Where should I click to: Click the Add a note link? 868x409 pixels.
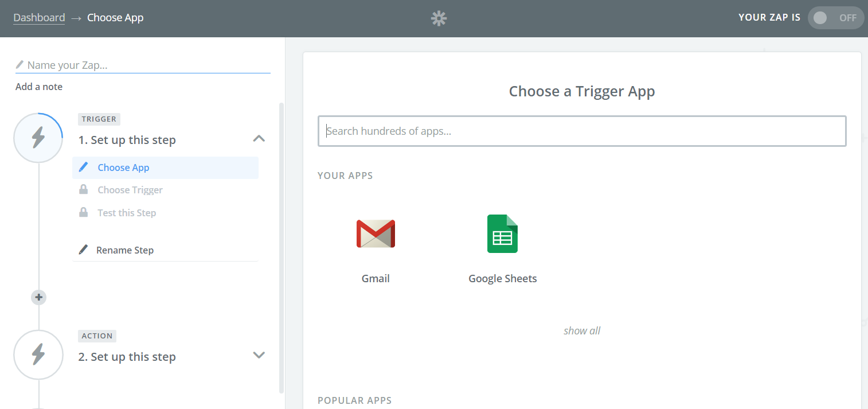(39, 87)
